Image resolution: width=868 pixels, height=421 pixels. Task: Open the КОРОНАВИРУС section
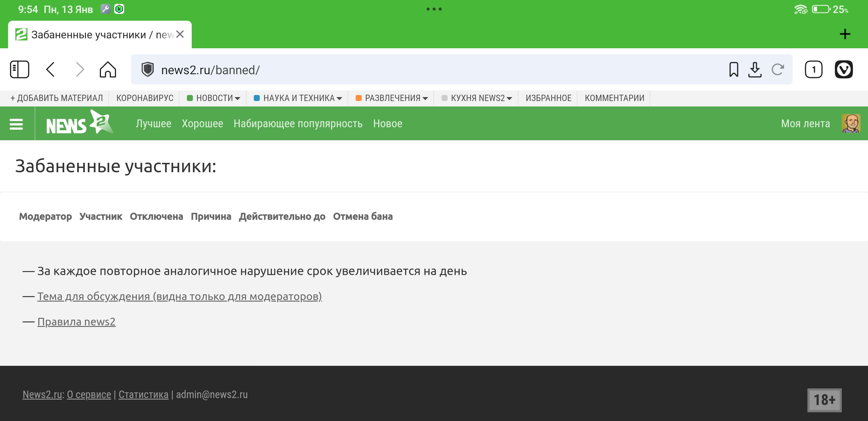pyautogui.click(x=145, y=98)
